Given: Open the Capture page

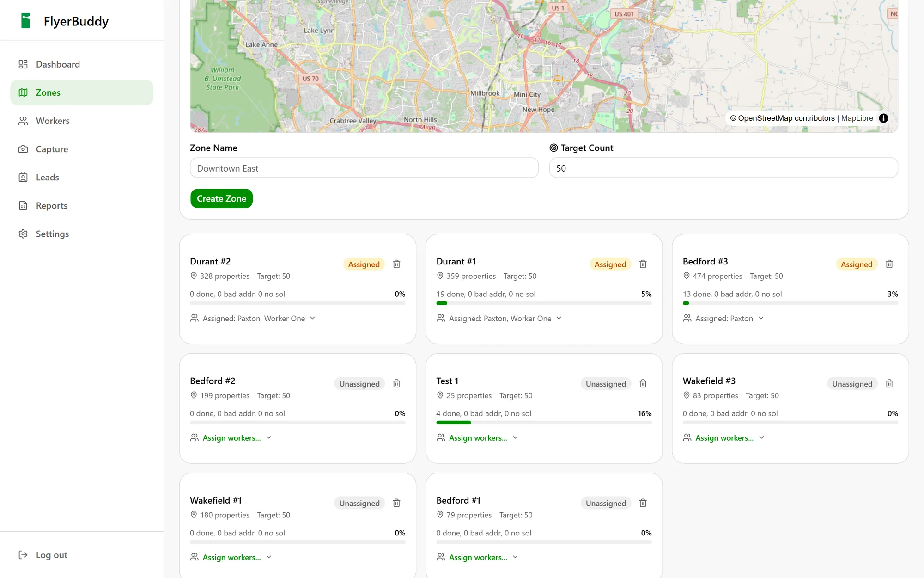Looking at the screenshot, I should click(82, 149).
